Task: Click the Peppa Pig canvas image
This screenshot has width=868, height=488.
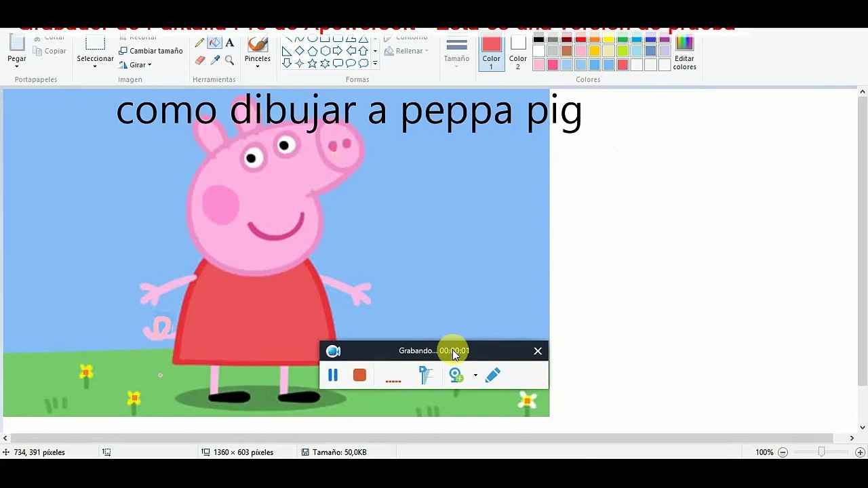Action: point(276,253)
